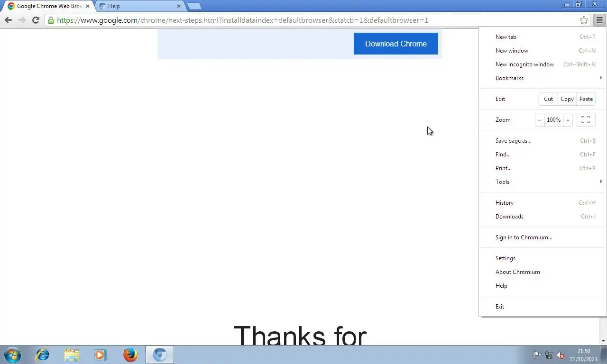Click the Action Center flag tray icon
The image size is (607, 364).
pos(538,355)
